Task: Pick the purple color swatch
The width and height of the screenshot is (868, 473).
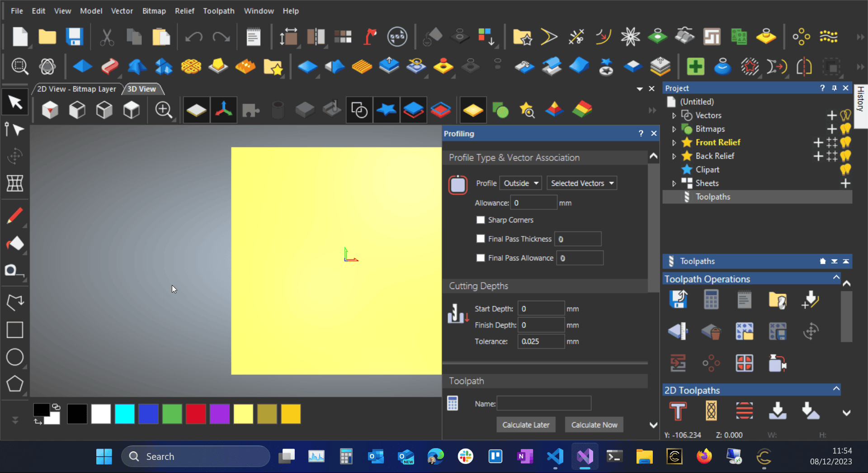Action: click(x=220, y=414)
